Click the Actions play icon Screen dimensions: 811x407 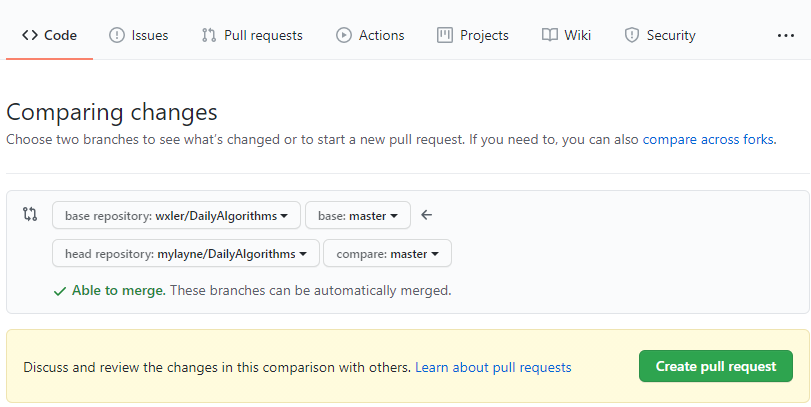pos(344,35)
